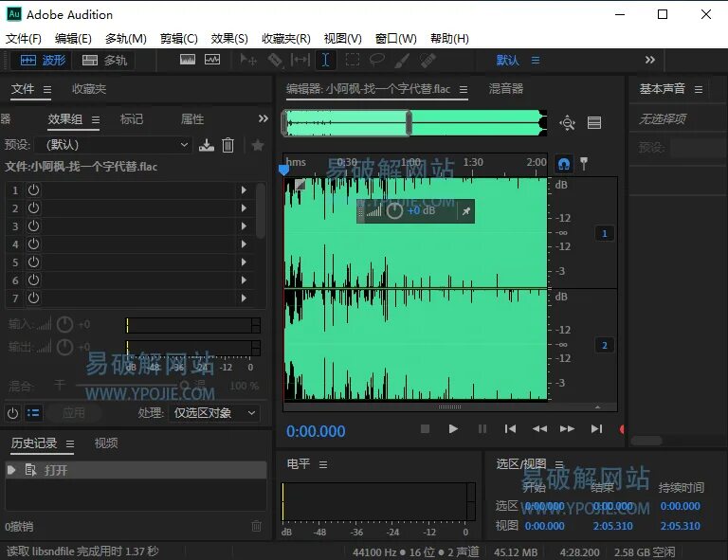The height and width of the screenshot is (560, 728).
Task: Rewind the playhead
Action: (x=539, y=429)
